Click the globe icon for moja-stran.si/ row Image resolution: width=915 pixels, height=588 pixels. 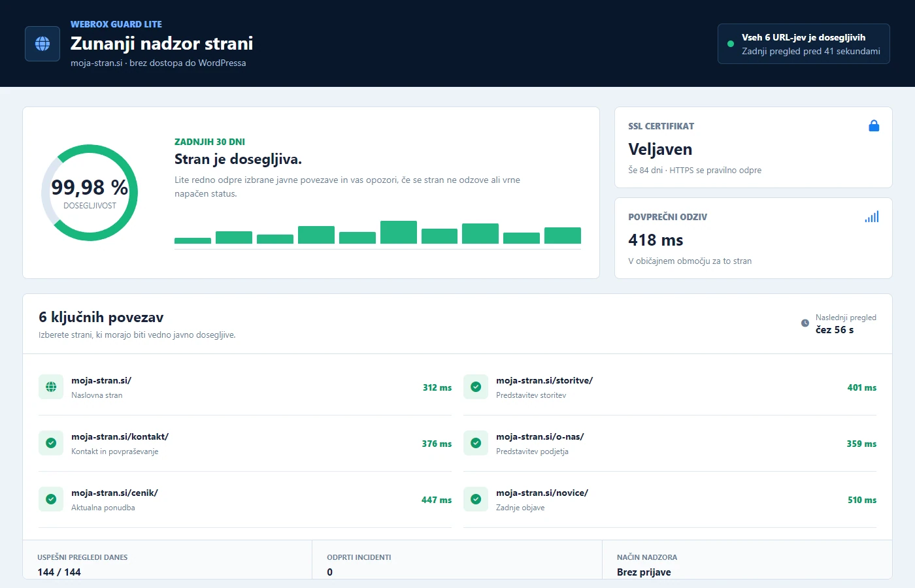[51, 387]
